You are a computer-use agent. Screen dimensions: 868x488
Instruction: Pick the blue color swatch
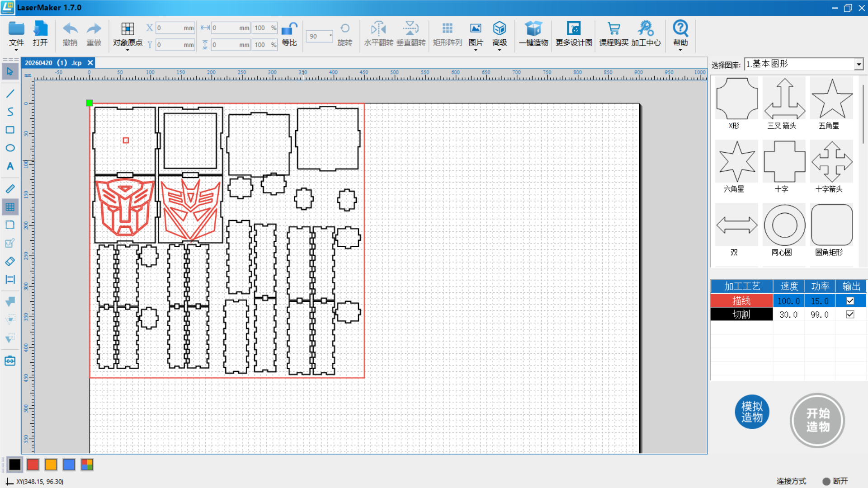point(69,465)
